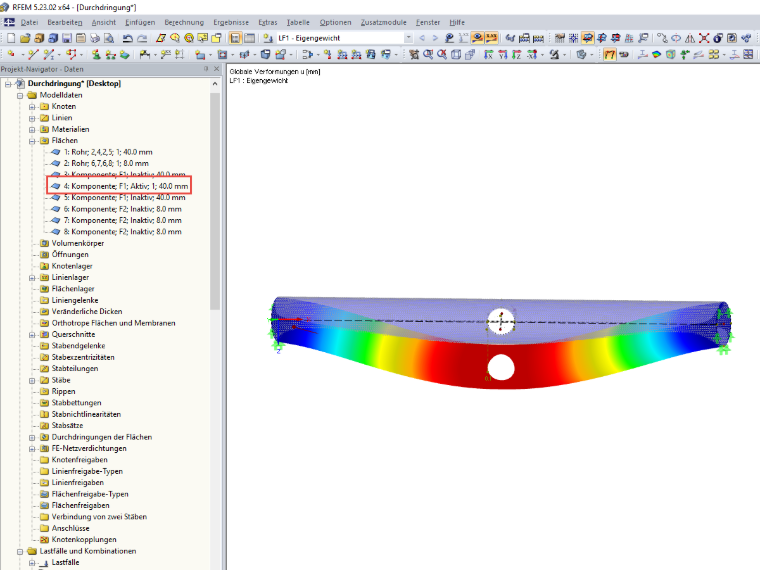Collapse the Flächen tree node
The image size is (760, 570).
tap(32, 141)
